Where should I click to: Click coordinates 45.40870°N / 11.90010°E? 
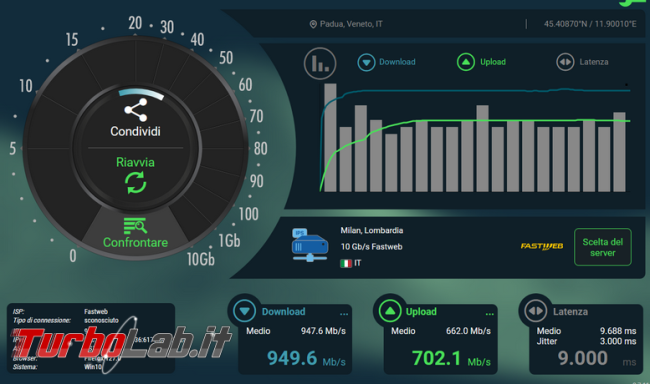coord(590,24)
